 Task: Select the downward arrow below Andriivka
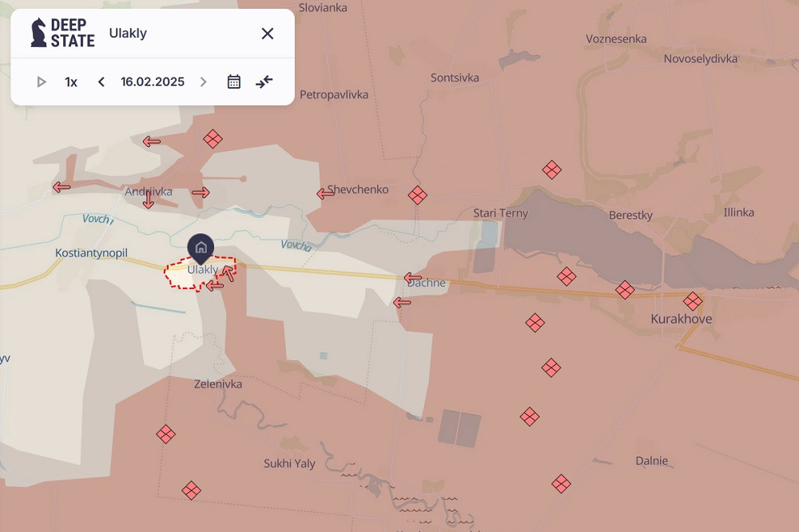pos(148,200)
